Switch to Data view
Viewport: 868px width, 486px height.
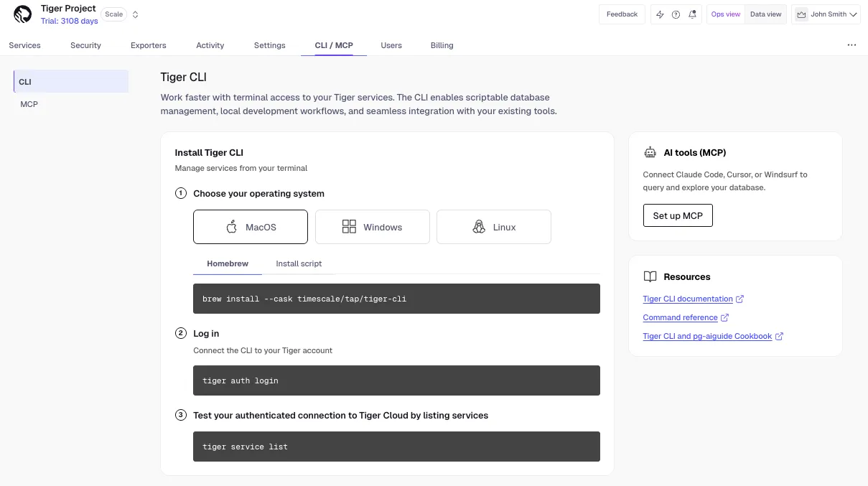tap(766, 14)
